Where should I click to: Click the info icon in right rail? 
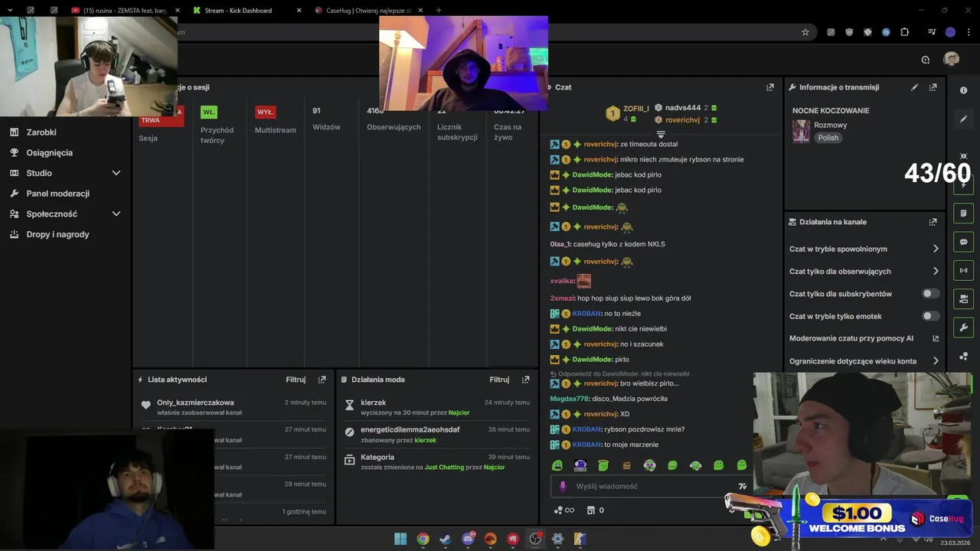pyautogui.click(x=964, y=90)
